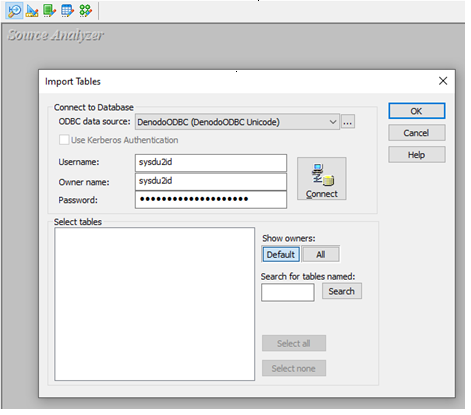This screenshot has width=471, height=415.
Task: Open ODBC data source browse ellipsis button
Action: (348, 122)
